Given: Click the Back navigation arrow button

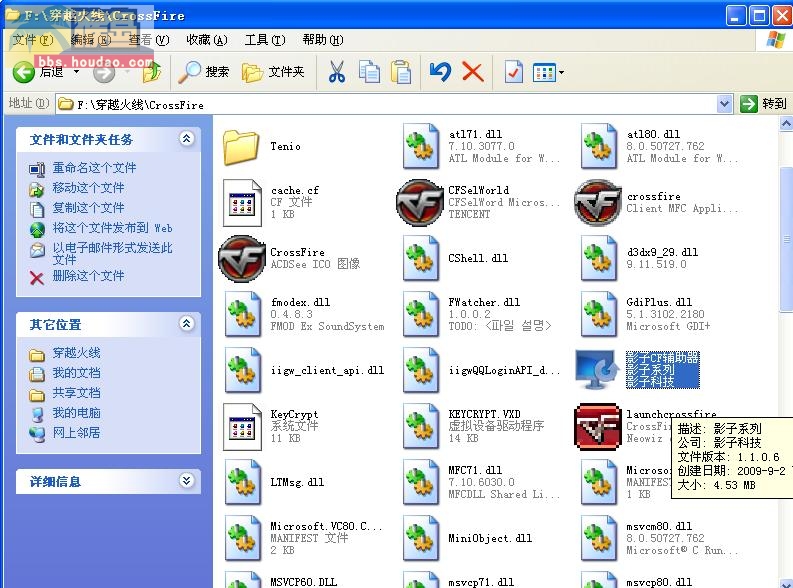Looking at the screenshot, I should pos(24,72).
